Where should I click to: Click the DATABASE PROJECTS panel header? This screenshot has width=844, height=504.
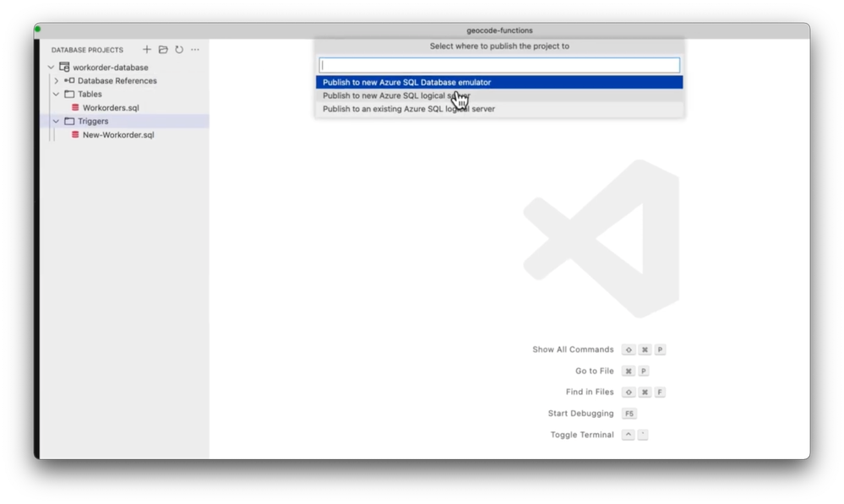pyautogui.click(x=87, y=50)
